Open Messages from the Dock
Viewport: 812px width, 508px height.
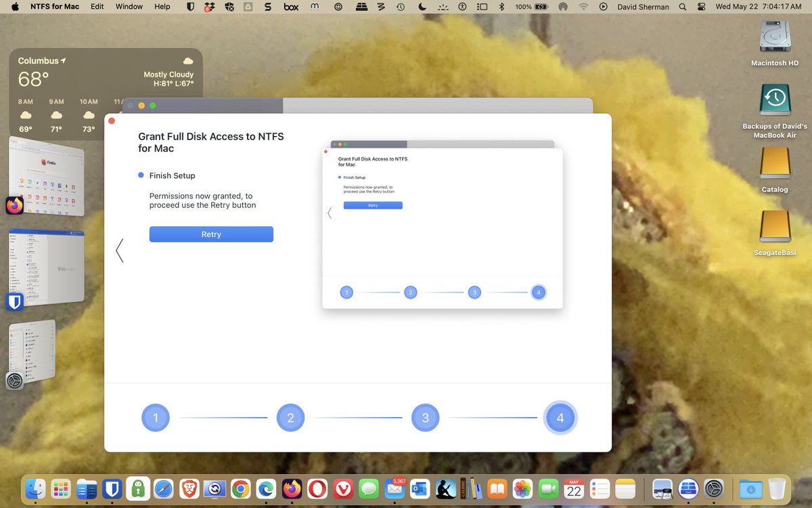click(x=369, y=489)
